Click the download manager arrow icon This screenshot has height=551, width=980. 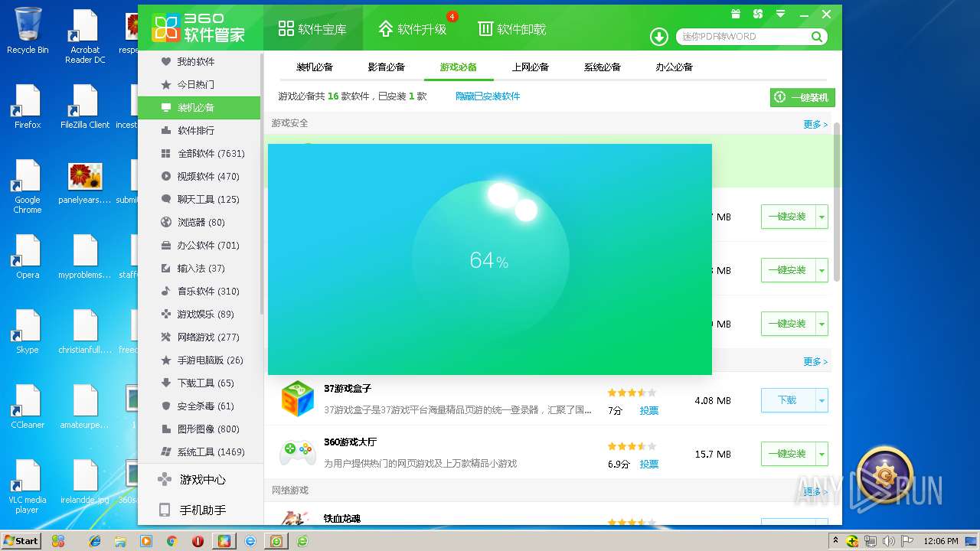point(659,37)
